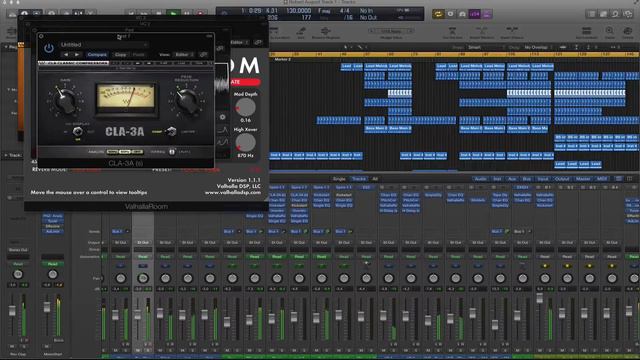Switch the mixer to All view
The height and width of the screenshot is (360, 640).
pos(375,179)
